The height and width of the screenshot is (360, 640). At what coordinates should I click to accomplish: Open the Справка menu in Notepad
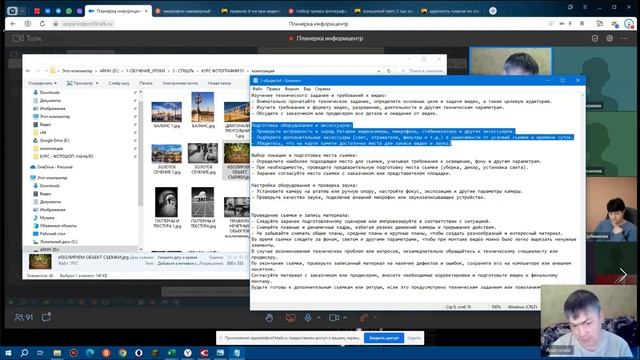[x=322, y=89]
